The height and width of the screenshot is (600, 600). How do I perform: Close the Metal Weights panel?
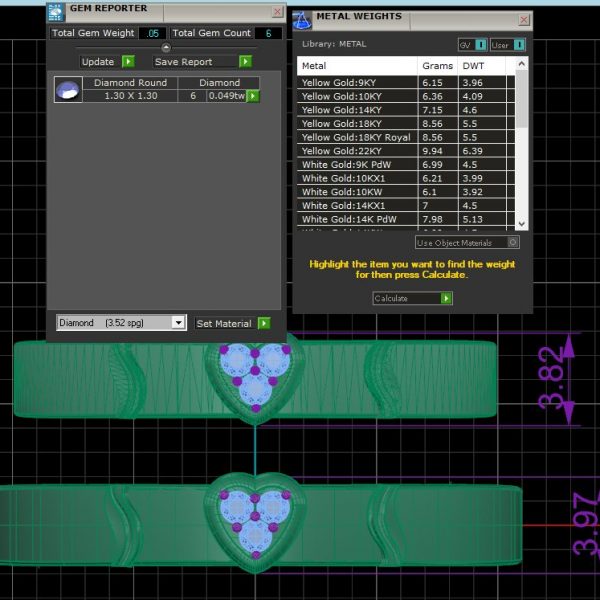[x=524, y=20]
